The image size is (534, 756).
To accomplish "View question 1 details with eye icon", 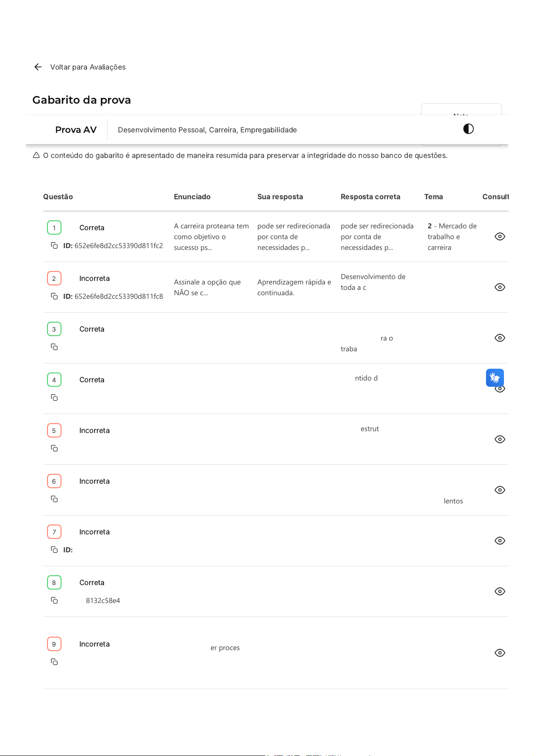I will pos(499,236).
